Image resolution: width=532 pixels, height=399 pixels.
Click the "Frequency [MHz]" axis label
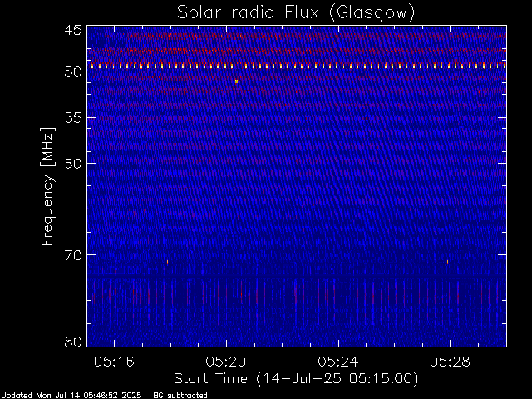pyautogui.click(x=47, y=186)
